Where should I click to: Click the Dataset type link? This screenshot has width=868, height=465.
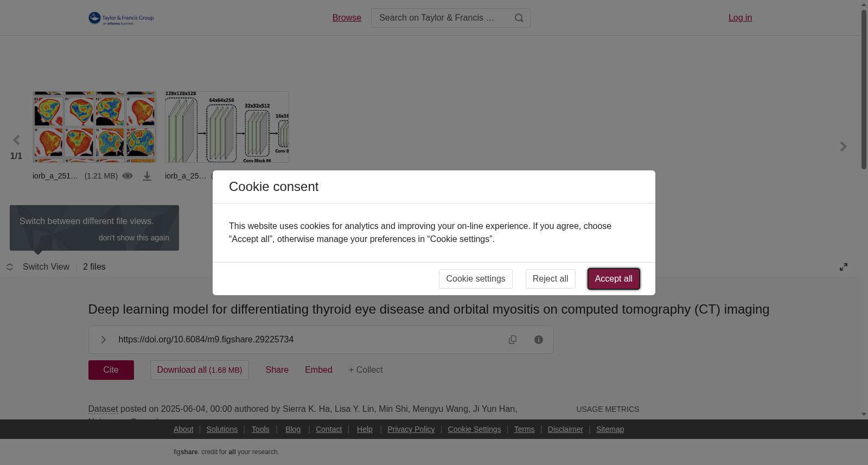pos(103,409)
